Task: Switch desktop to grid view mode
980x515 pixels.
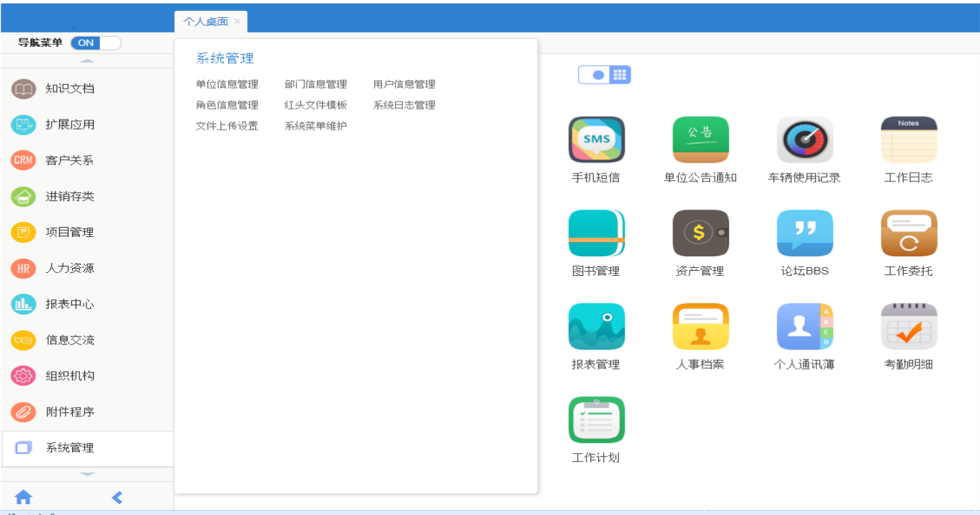Action: click(620, 75)
